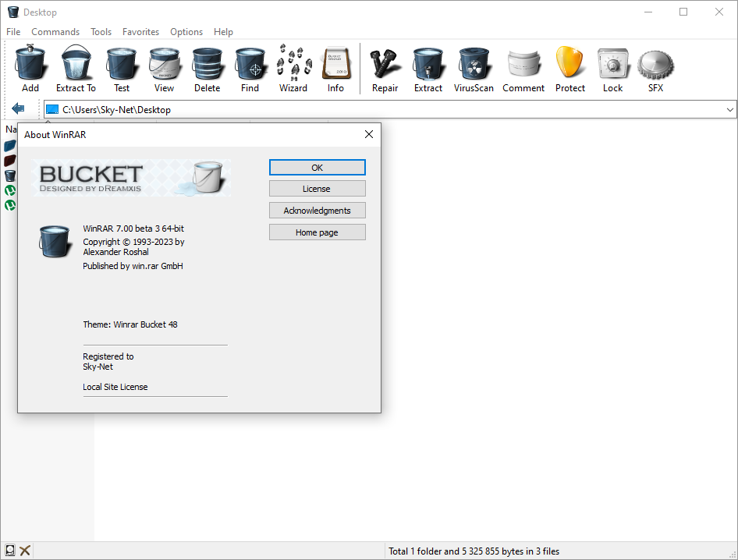This screenshot has width=738, height=560.
Task: Click 'Published by win.rar GmbH' text
Action: pyautogui.click(x=133, y=266)
